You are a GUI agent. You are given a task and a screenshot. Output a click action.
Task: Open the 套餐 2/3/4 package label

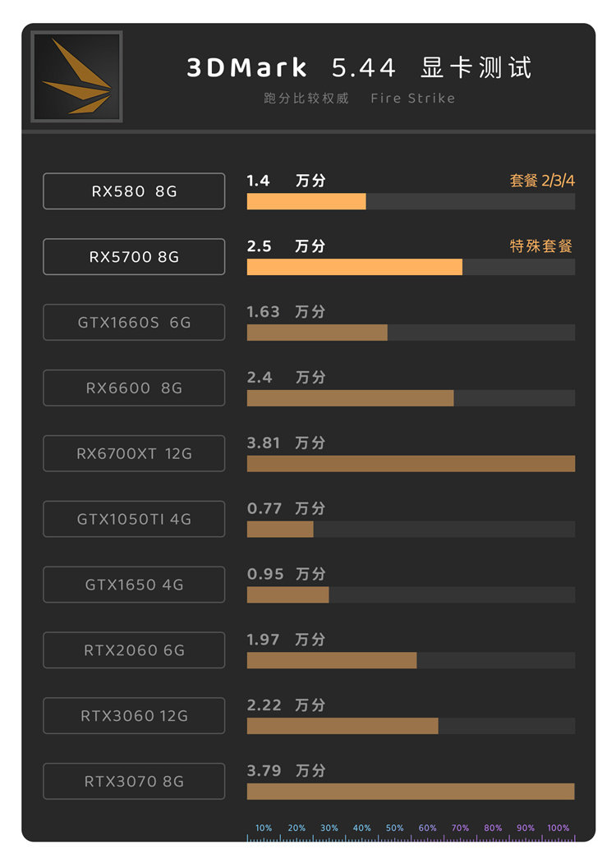click(542, 181)
